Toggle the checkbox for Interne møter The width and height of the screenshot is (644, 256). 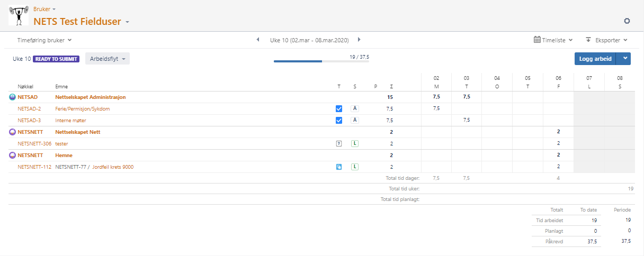tap(339, 120)
